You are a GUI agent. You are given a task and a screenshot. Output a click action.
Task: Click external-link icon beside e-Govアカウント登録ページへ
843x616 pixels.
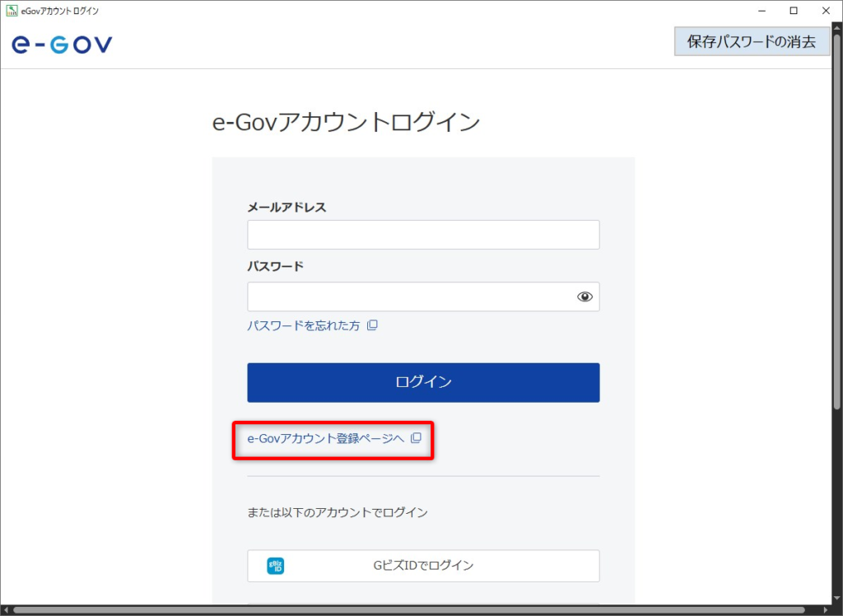416,438
